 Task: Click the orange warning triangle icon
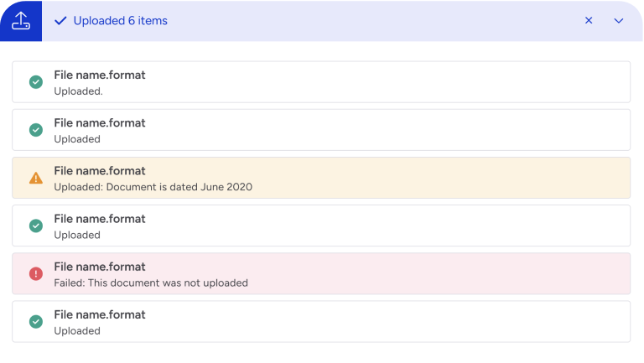tap(36, 178)
